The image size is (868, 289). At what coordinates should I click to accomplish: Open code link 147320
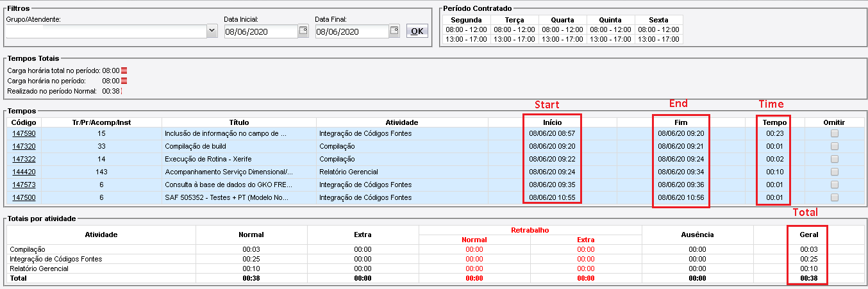coord(24,146)
